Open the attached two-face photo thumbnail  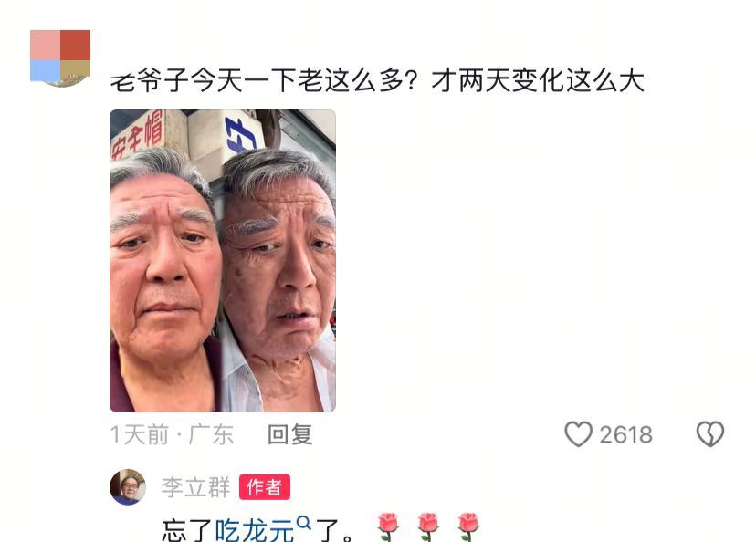tap(223, 261)
